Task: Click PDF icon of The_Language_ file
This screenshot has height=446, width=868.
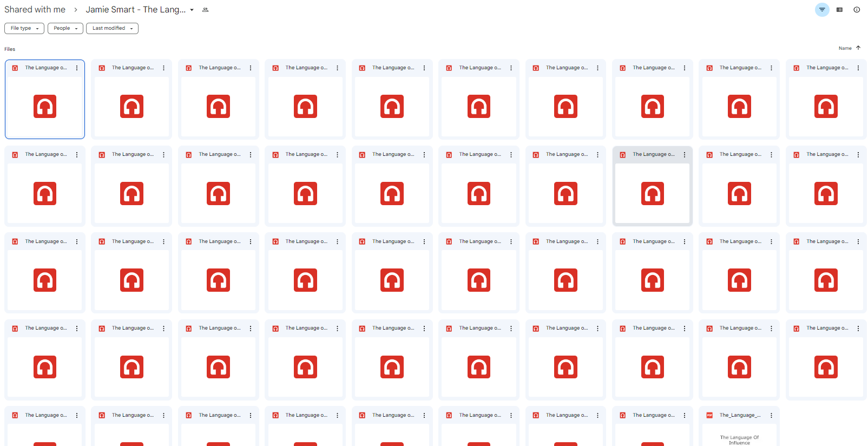Action: (709, 415)
